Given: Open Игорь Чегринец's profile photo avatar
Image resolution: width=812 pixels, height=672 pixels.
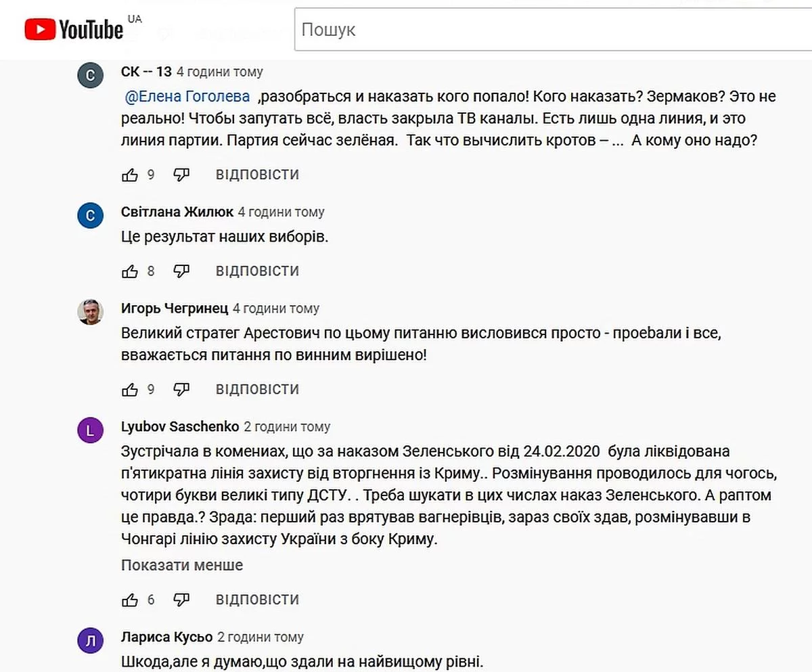Looking at the screenshot, I should [91, 311].
